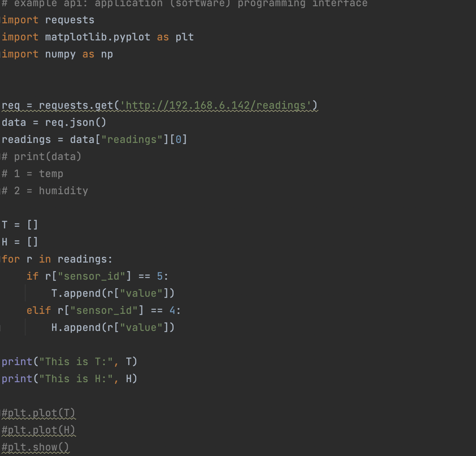Place cursor on the line 'H = []'
The height and width of the screenshot is (456, 476).
pos(20,242)
